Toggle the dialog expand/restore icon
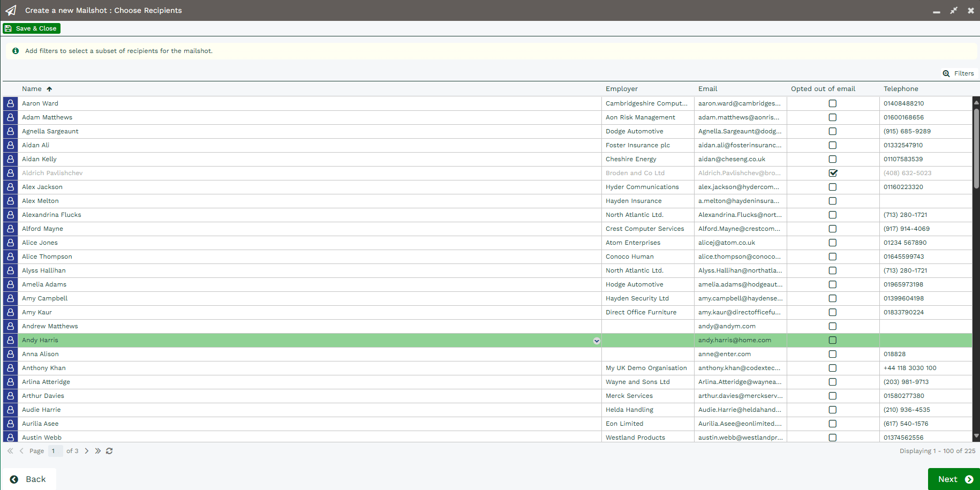This screenshot has height=490, width=980. [954, 10]
